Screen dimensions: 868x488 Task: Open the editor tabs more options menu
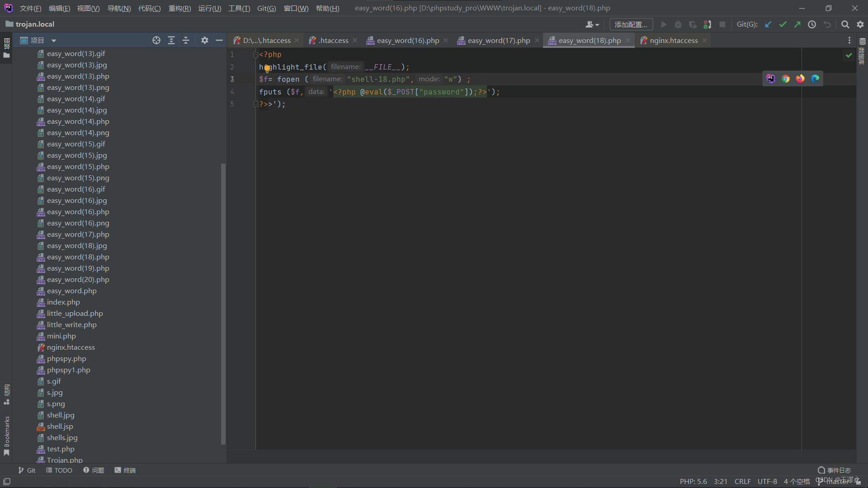point(849,41)
